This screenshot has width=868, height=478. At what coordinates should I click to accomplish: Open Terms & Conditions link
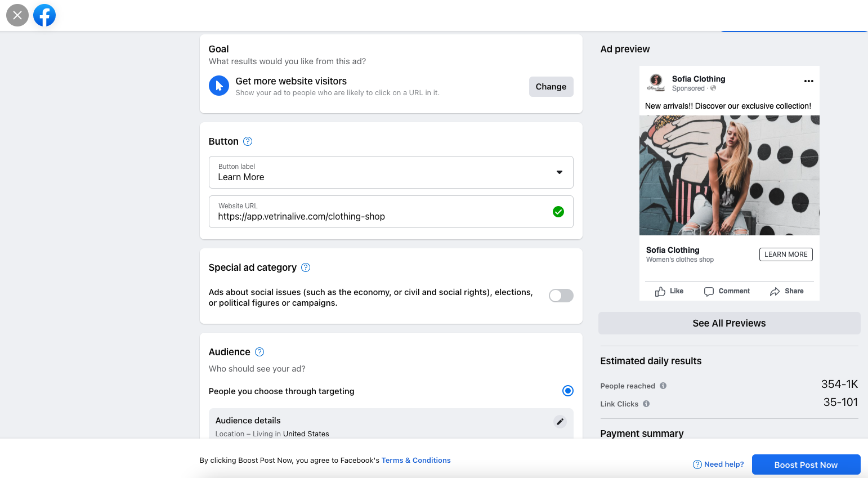(x=416, y=460)
